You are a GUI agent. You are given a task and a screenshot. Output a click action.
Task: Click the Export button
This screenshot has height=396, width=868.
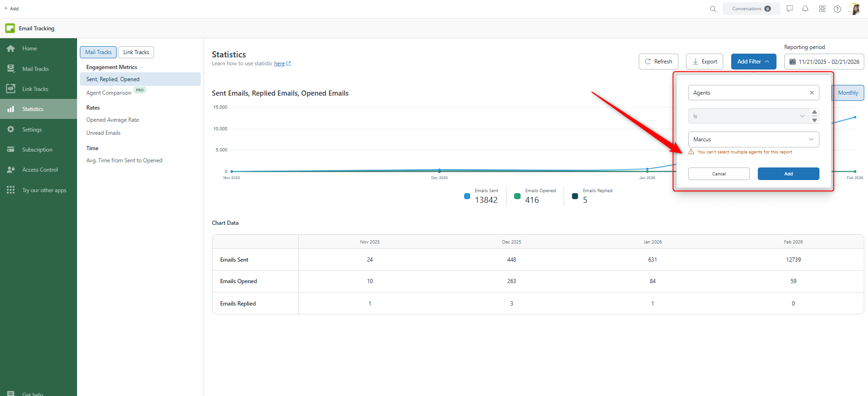click(704, 62)
